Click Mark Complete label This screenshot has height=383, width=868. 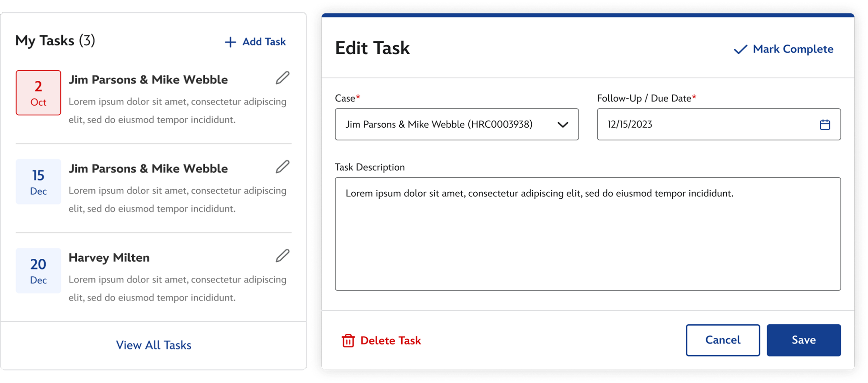[x=793, y=49]
